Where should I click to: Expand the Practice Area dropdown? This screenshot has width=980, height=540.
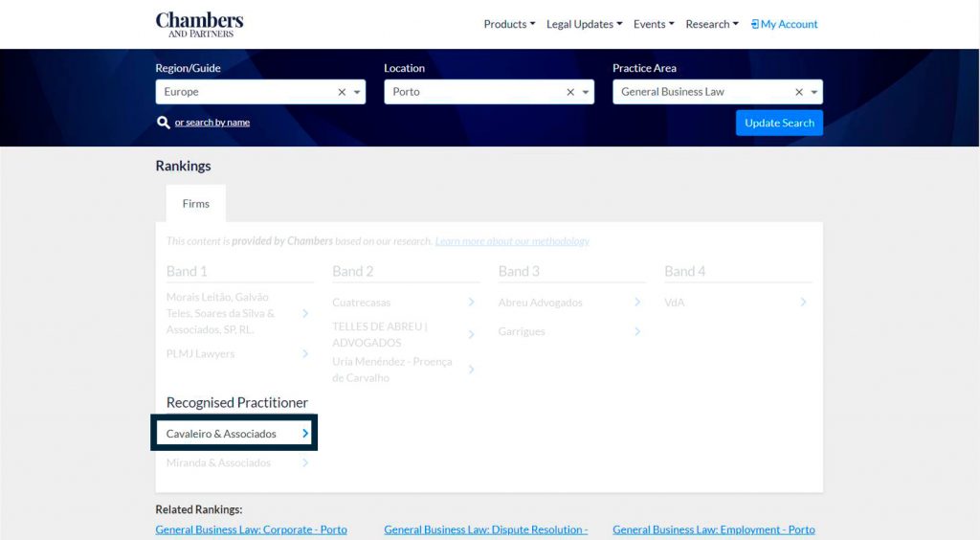click(x=814, y=92)
